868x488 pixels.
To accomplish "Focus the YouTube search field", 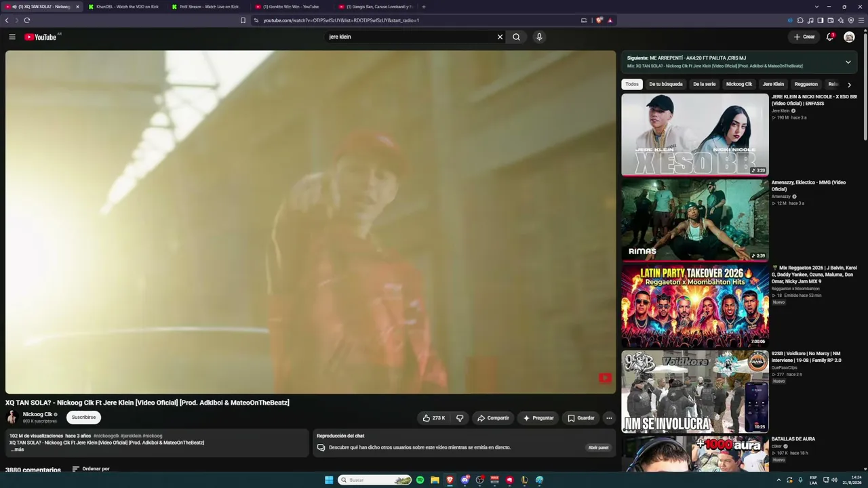I will tap(410, 37).
